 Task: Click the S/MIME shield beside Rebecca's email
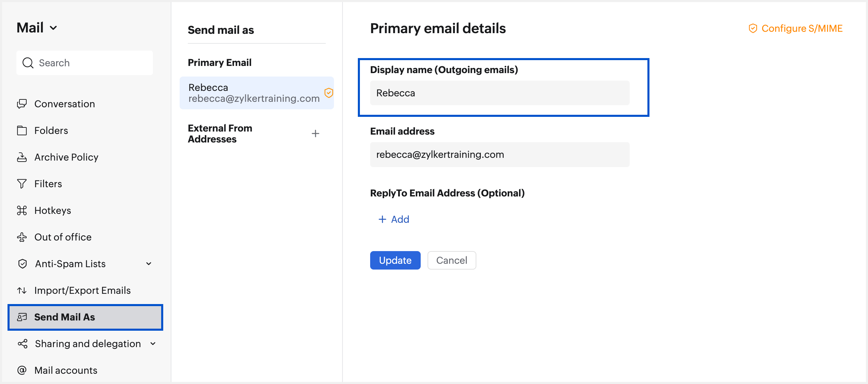pyautogui.click(x=328, y=93)
